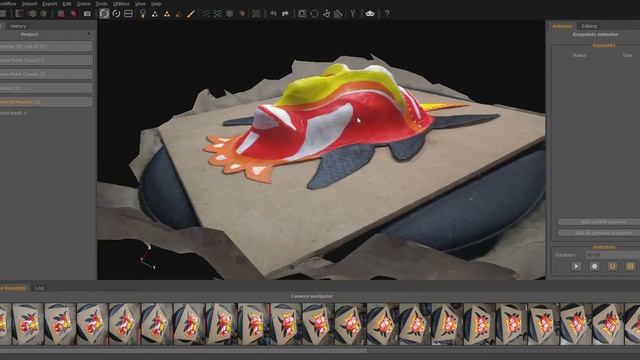Screen dimensions: 640x360
Task: Click the Duration input field
Action: pos(613,255)
